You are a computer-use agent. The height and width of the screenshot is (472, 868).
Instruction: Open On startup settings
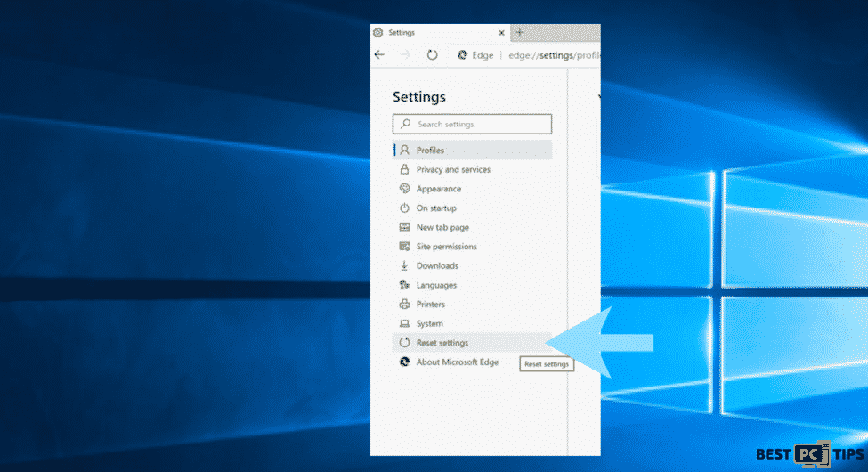pyautogui.click(x=472, y=208)
